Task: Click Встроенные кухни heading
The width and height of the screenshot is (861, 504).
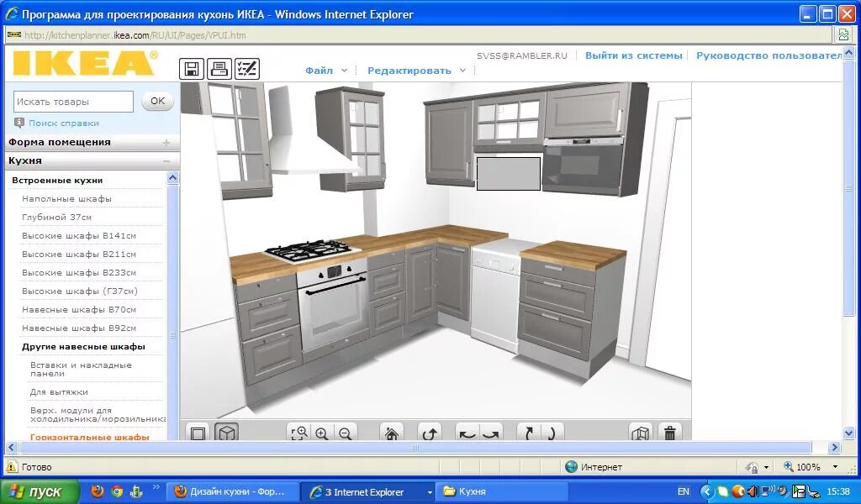Action: pyautogui.click(x=57, y=181)
